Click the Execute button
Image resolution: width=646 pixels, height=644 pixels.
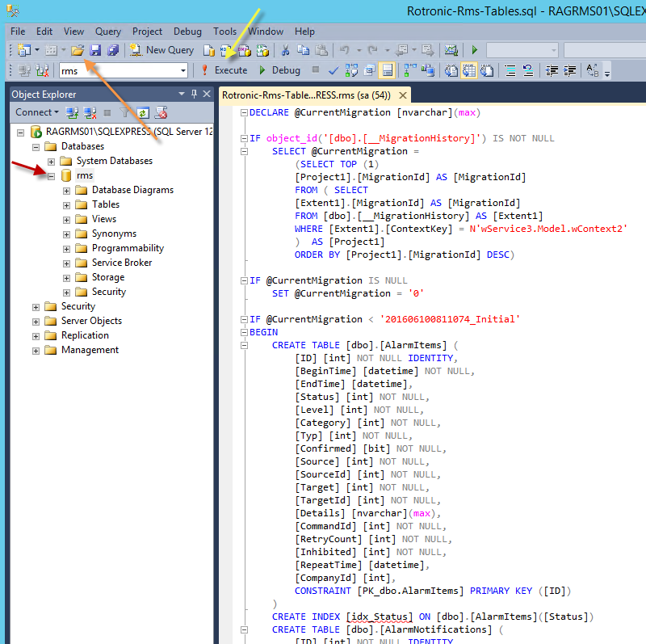(x=224, y=70)
